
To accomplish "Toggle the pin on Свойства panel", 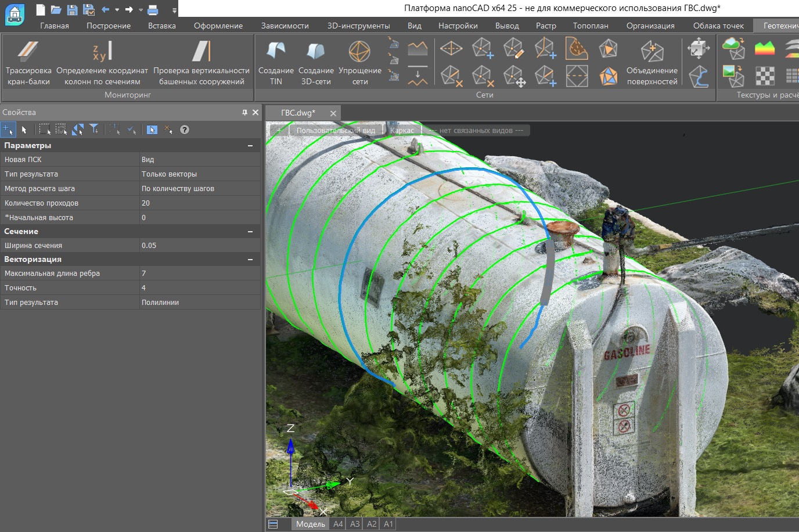I will [244, 113].
